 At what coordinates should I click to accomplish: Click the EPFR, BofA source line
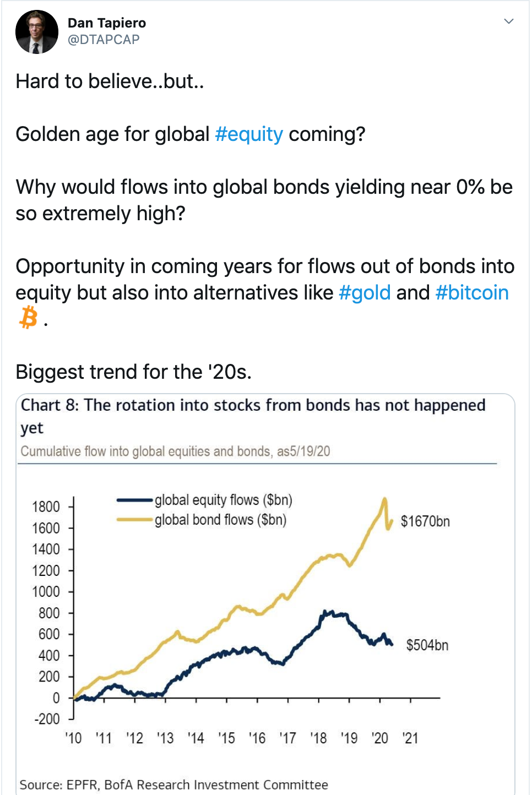[174, 785]
